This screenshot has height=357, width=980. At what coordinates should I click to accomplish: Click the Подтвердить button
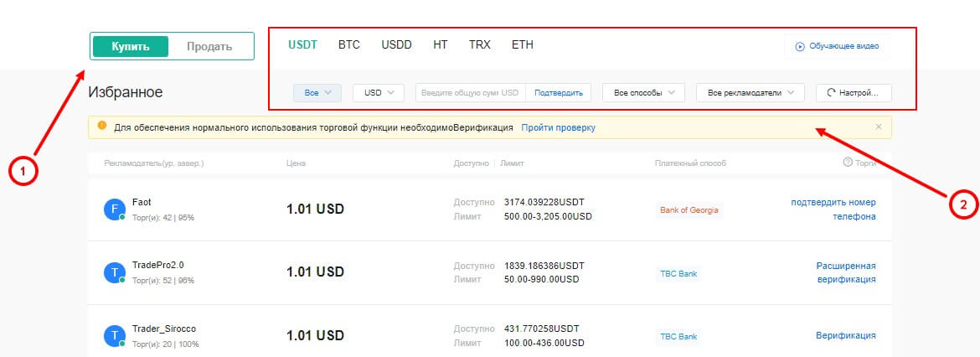coord(558,92)
